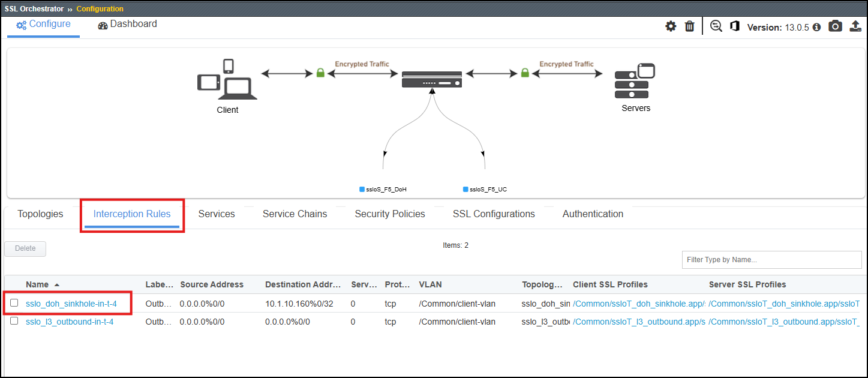Click the VLAN column header
868x378 pixels.
coord(430,284)
